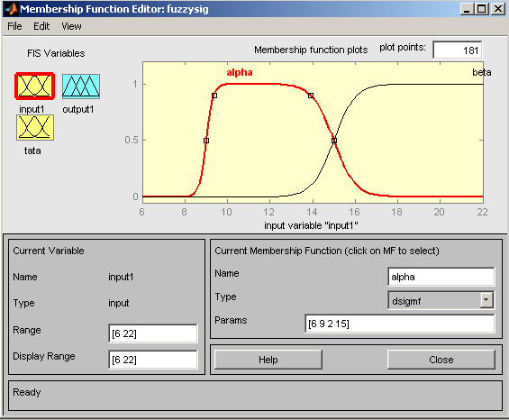The width and height of the screenshot is (509, 420).
Task: Click the Display Range input field
Action: coord(152,360)
